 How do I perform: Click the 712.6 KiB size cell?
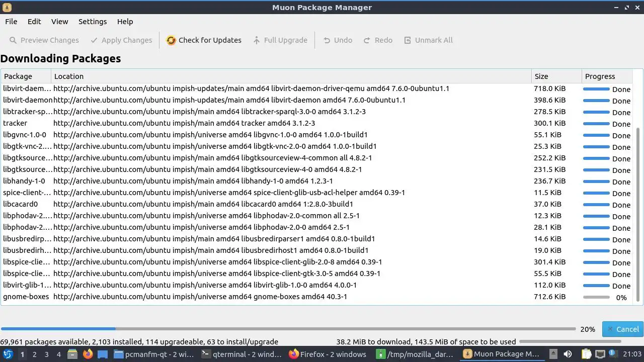click(550, 297)
